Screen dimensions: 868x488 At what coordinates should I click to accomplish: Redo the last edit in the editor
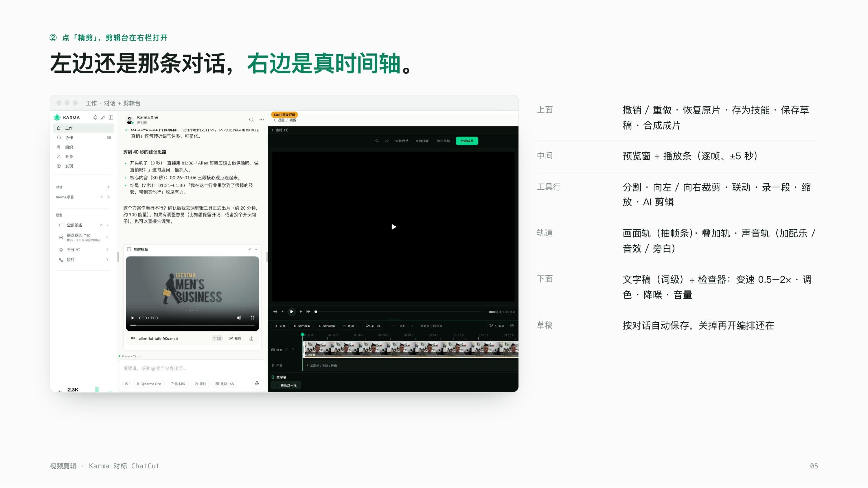point(387,141)
